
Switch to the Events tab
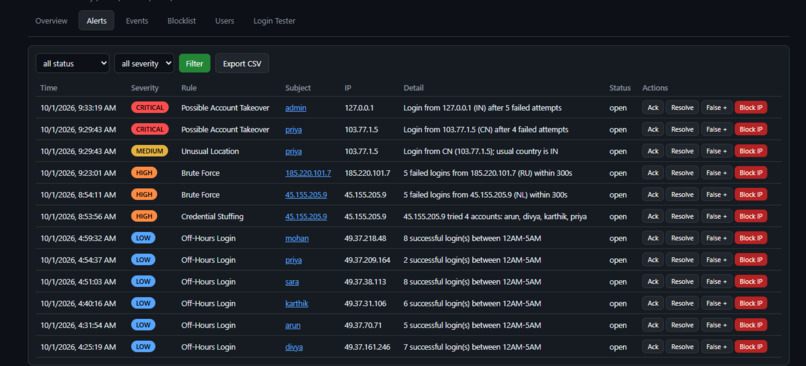point(137,21)
